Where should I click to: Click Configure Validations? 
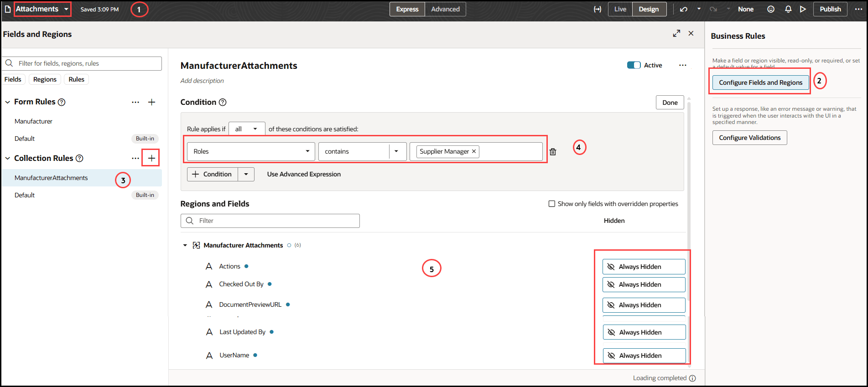pos(749,138)
